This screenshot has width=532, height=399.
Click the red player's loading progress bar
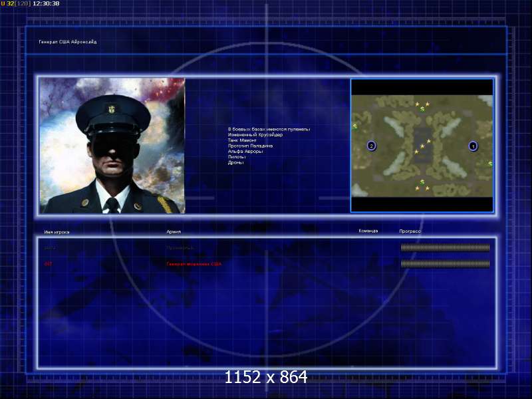click(445, 263)
